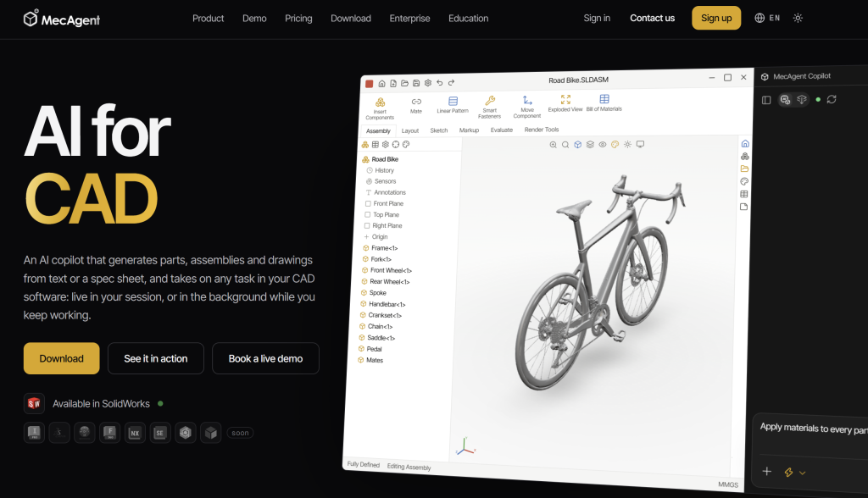
Task: Select Frame<1> in the feature tree
Action: 381,248
